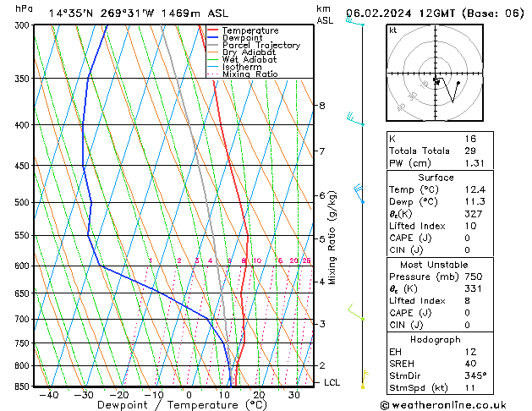Click the 700 hPa pressure axis label

point(22,319)
